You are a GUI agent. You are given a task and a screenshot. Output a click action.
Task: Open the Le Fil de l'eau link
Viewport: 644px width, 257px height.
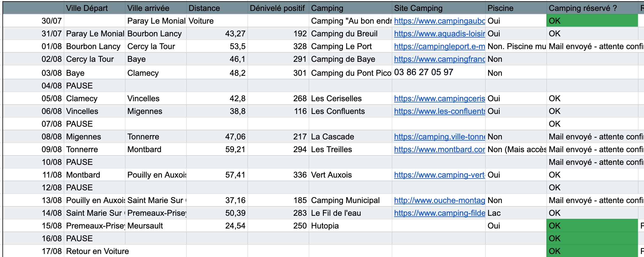point(439,213)
